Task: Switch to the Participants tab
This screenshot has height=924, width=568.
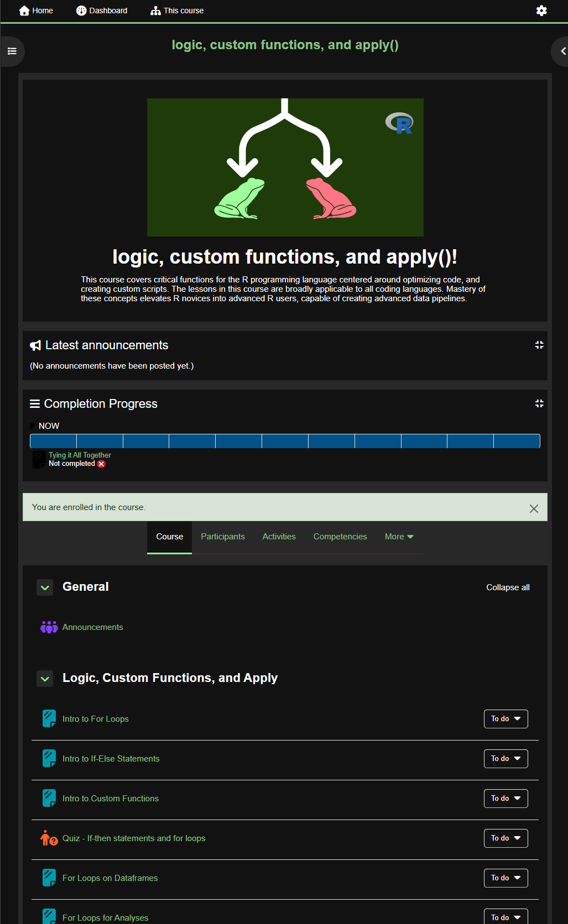Action: (223, 537)
